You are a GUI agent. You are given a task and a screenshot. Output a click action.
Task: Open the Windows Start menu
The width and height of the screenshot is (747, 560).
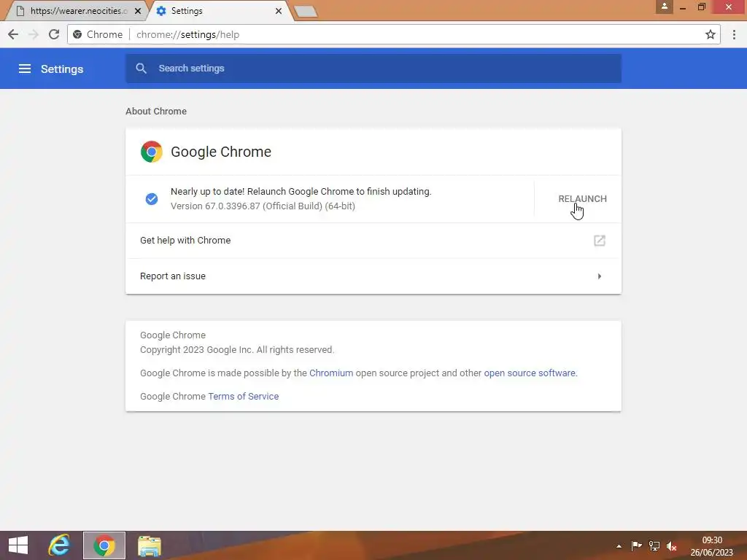pos(18,545)
